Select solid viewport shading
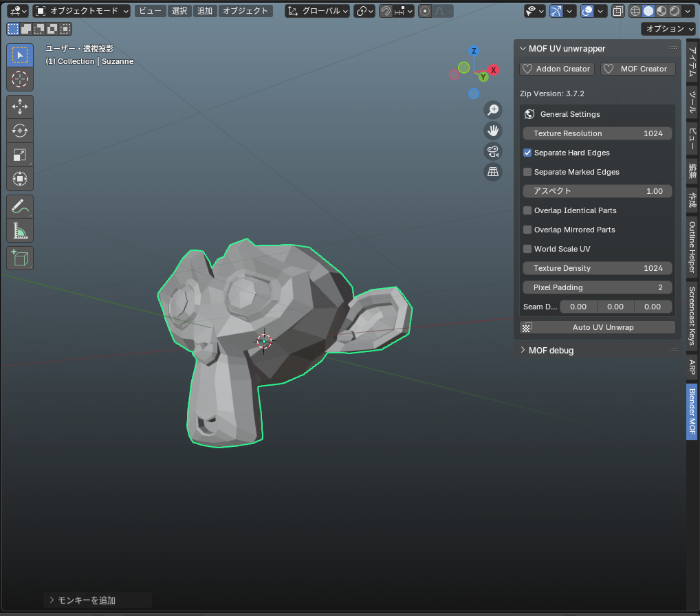Viewport: 700px width, 616px height. [648, 11]
